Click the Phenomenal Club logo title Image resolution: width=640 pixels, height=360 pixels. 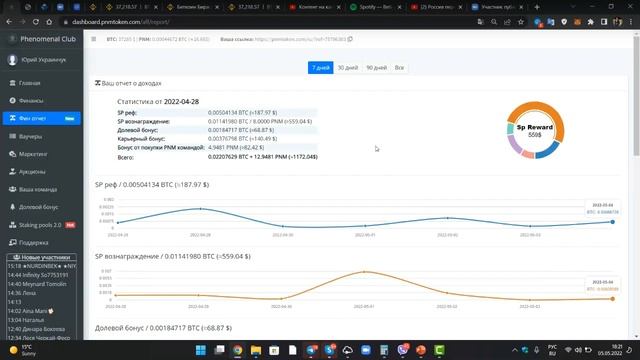(x=48, y=39)
